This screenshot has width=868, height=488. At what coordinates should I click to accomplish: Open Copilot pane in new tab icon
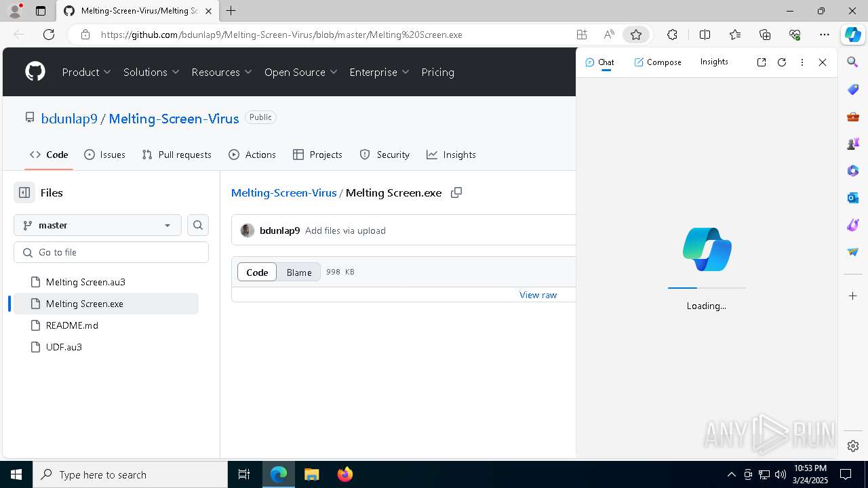point(762,62)
